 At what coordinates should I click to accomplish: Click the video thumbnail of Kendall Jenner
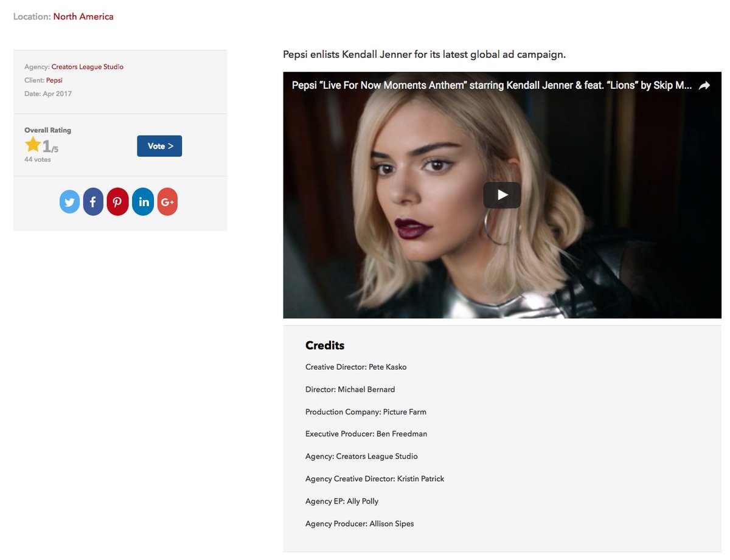[x=502, y=195]
